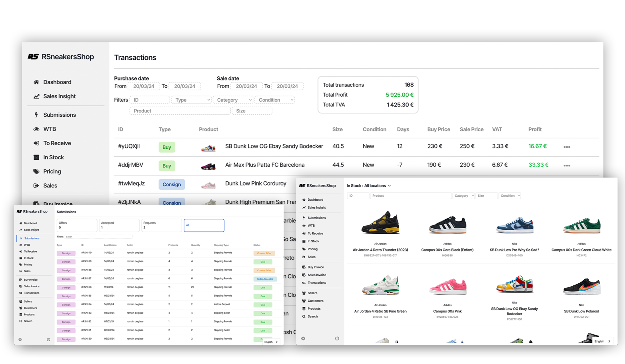Switch to the Requests tab in Submissions

[x=161, y=225]
